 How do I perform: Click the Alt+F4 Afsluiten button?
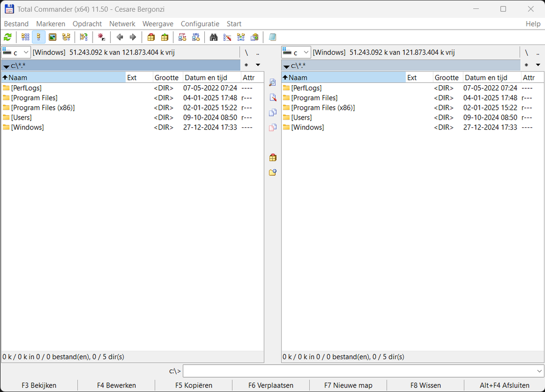[504, 386]
